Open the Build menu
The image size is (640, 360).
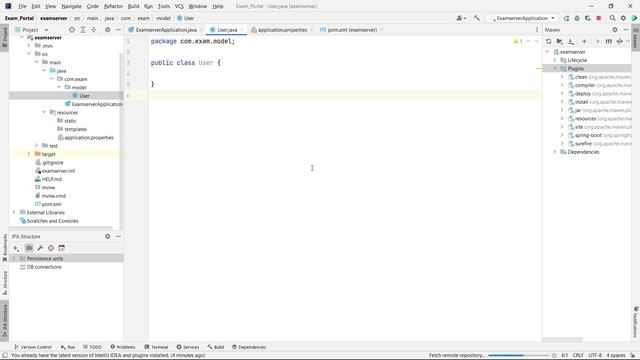click(133, 7)
